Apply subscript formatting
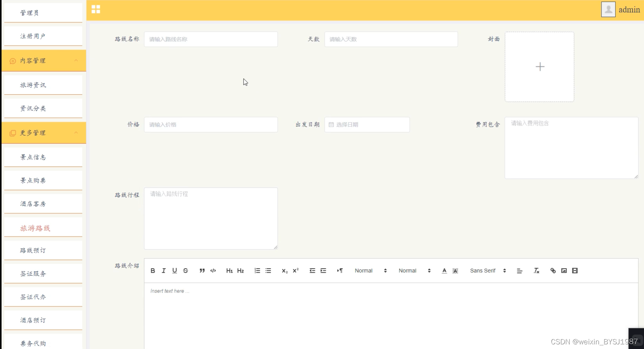644x349 pixels. (x=285, y=271)
